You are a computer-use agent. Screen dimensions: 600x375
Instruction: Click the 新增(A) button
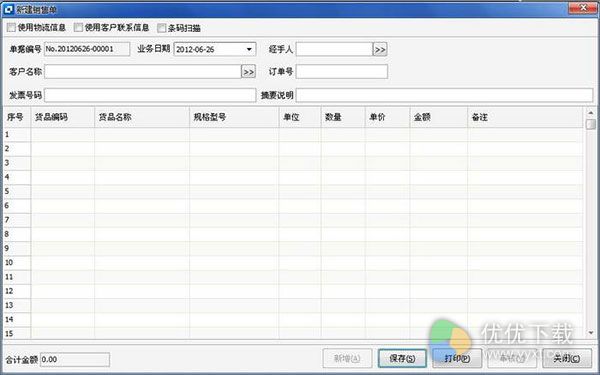(x=347, y=359)
